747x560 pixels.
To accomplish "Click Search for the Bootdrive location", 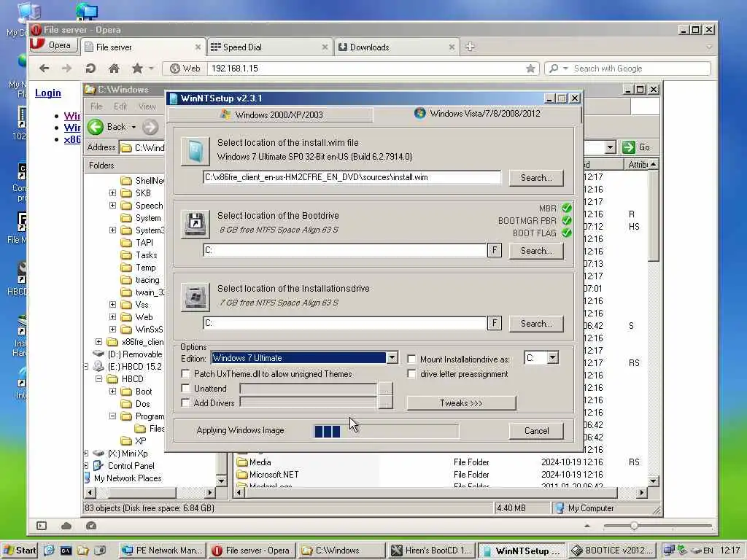I will (x=536, y=251).
